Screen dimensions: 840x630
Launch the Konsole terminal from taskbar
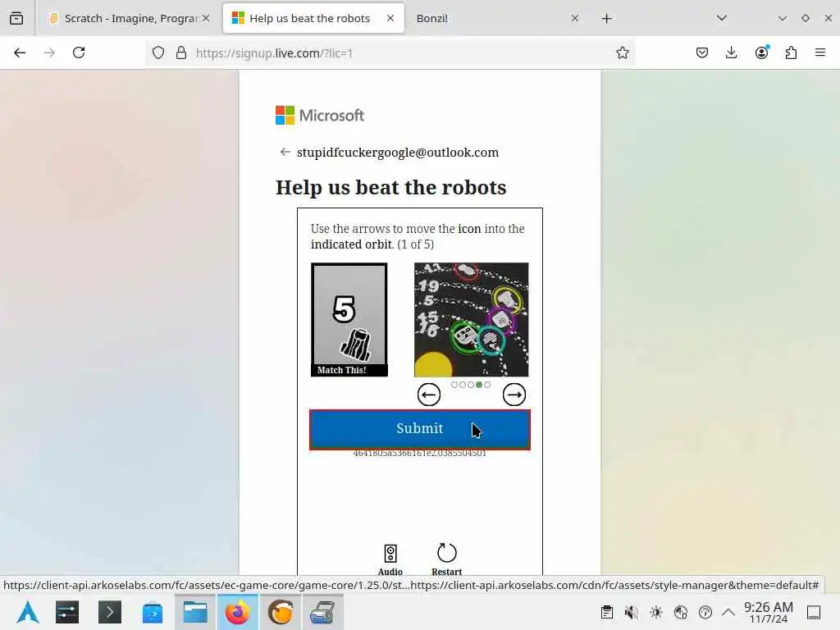tap(110, 612)
